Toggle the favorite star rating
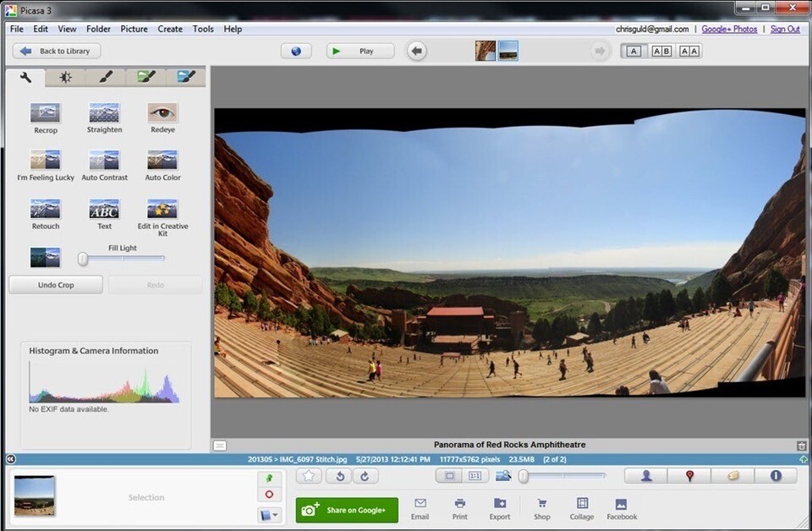 click(x=308, y=476)
